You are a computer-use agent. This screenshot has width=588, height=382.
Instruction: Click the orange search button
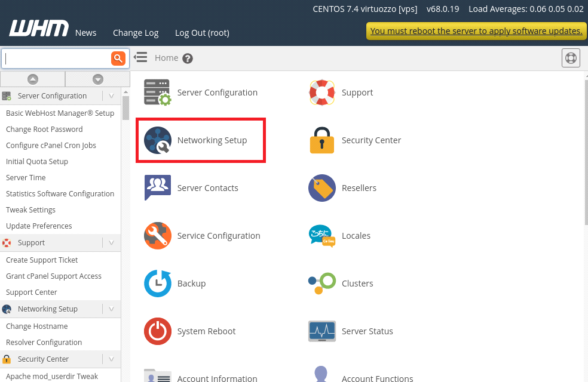tap(118, 58)
